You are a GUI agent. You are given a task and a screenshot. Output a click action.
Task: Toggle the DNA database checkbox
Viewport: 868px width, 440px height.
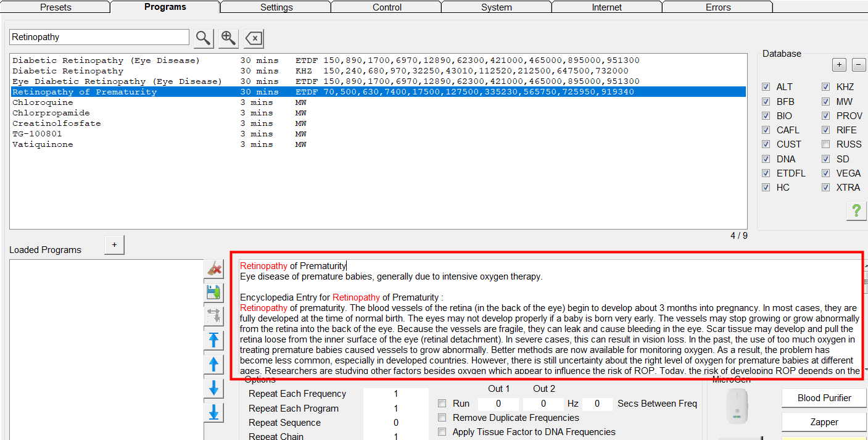pos(766,159)
